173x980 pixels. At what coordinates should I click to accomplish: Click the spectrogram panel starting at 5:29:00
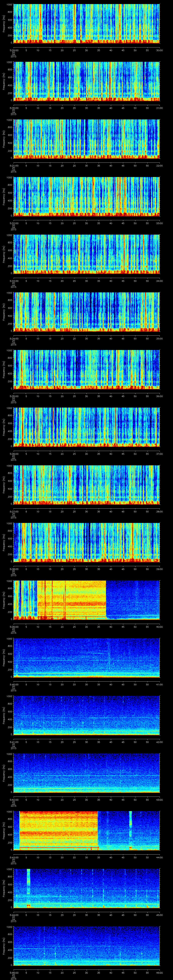pos(87,24)
